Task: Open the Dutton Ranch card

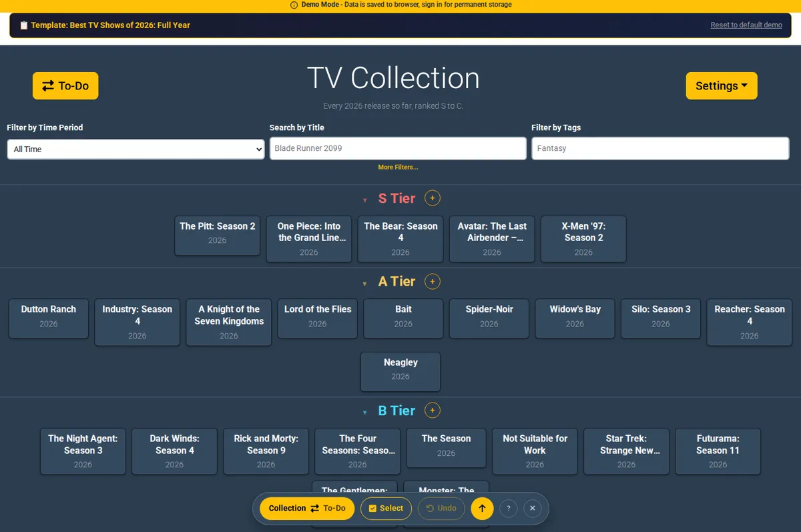Action: click(49, 318)
